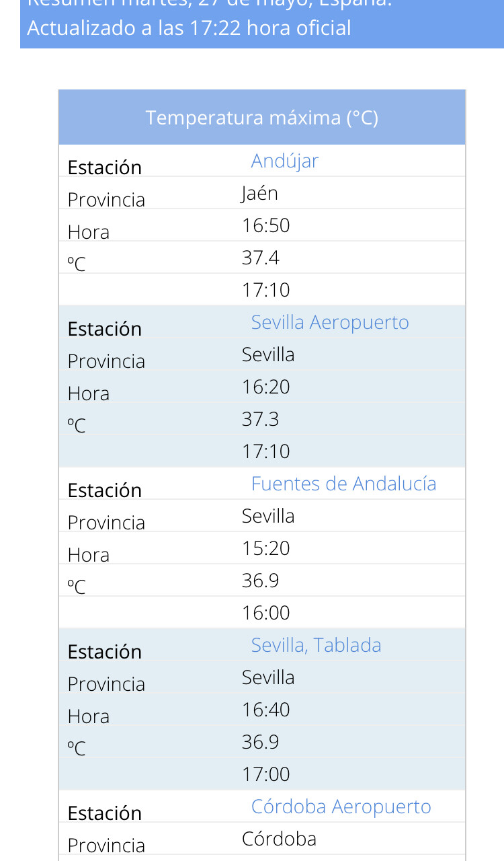504x861 pixels.
Task: Open the Sevilla, Tablada station link
Action: (316, 645)
